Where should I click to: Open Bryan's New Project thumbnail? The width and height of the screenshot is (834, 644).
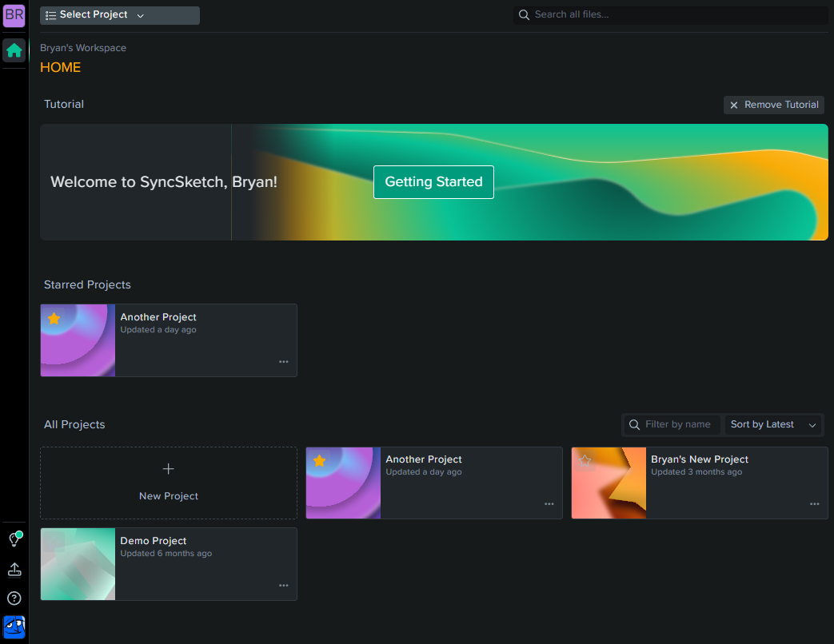tap(609, 483)
